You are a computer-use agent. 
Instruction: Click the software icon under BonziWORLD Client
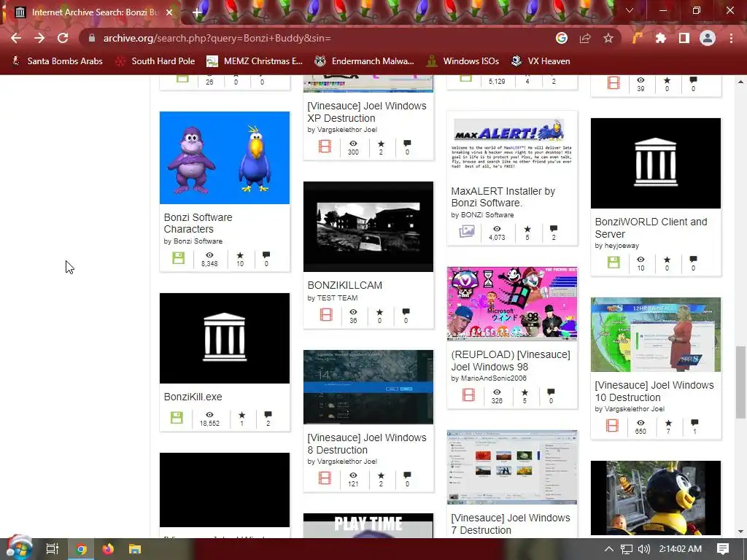point(614,262)
